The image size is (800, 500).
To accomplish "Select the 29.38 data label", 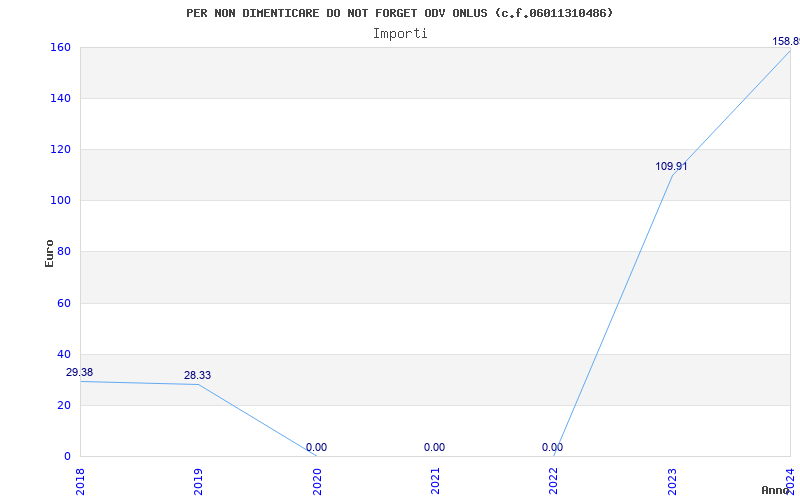I will click(x=80, y=372).
